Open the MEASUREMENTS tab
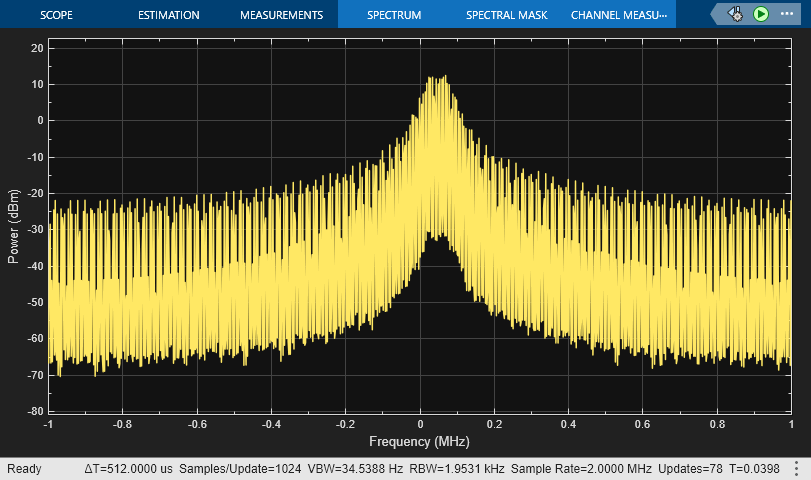 coord(281,15)
